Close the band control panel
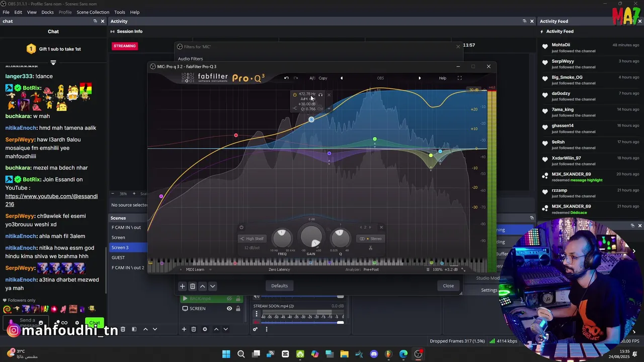644x362 pixels. pos(381,227)
